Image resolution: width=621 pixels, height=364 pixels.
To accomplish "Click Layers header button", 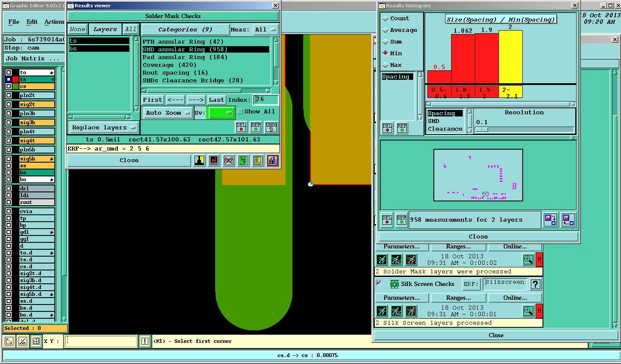I will (x=105, y=29).
